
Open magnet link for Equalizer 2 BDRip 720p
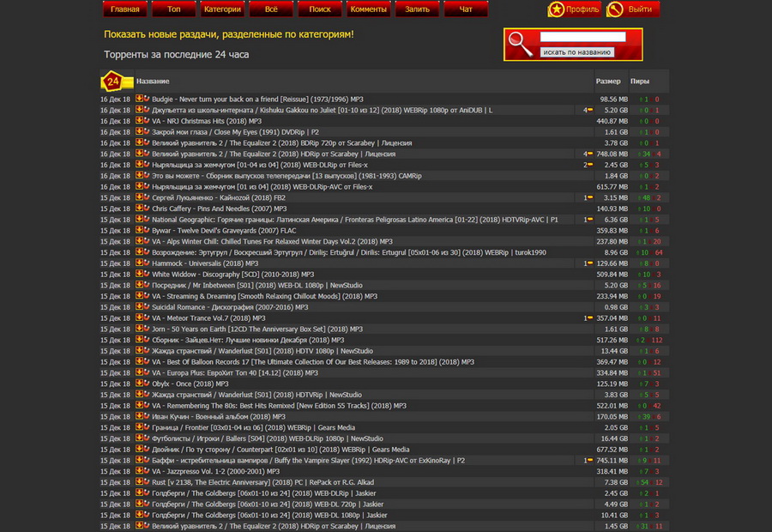(146, 142)
